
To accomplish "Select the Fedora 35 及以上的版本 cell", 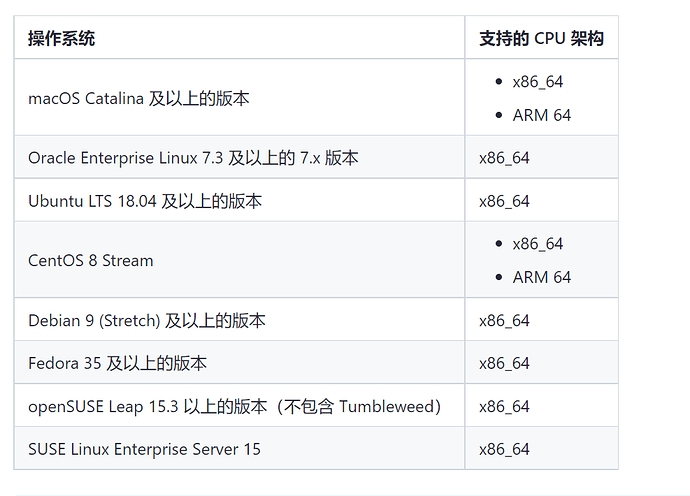I will click(x=118, y=363).
